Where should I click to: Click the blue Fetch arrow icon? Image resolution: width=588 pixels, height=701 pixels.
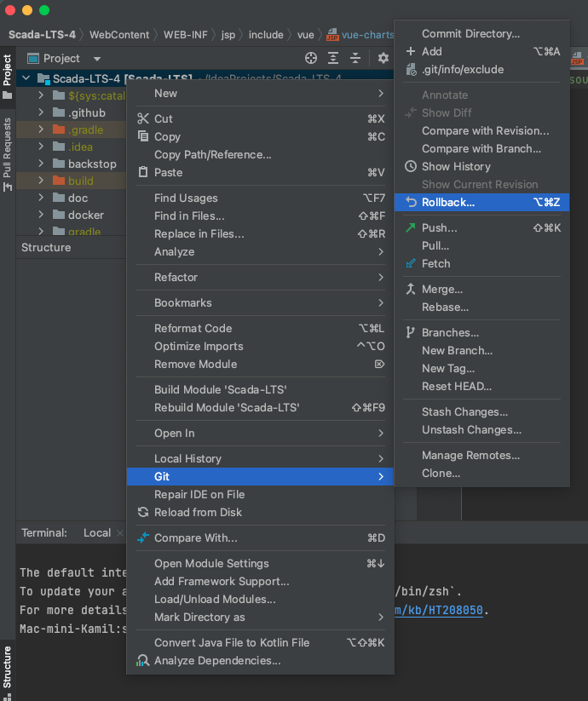pyautogui.click(x=411, y=263)
